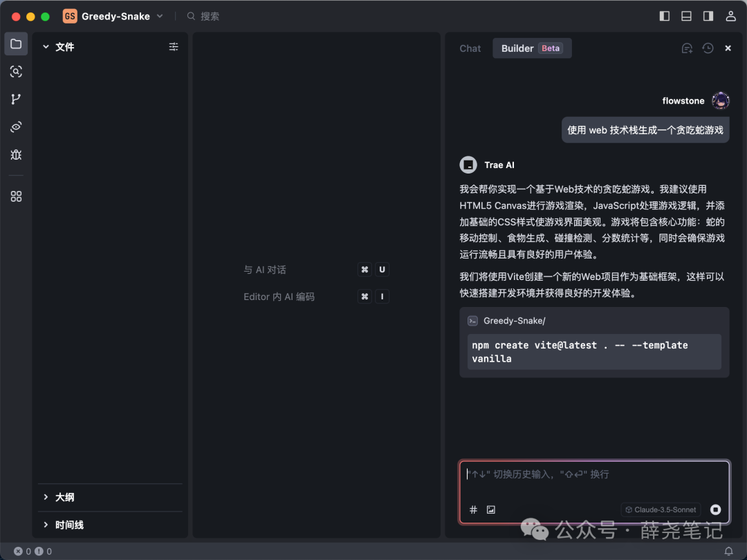Open the account profile icon
747x560 pixels.
[731, 16]
